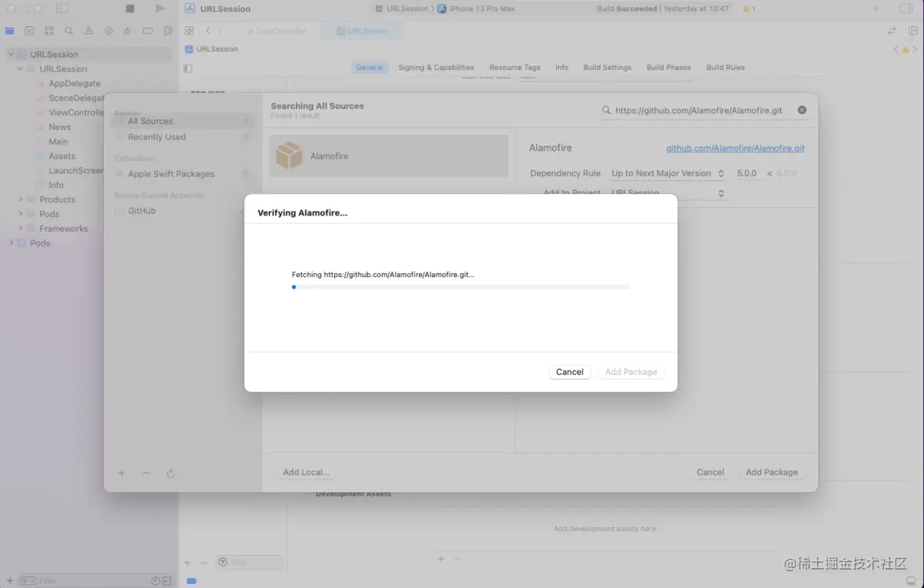Image resolution: width=924 pixels, height=588 pixels.
Task: Clear the package URL search field
Action: coord(802,110)
